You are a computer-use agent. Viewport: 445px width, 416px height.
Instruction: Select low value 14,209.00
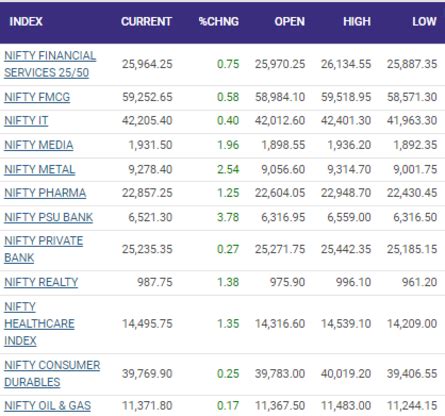[x=412, y=324]
